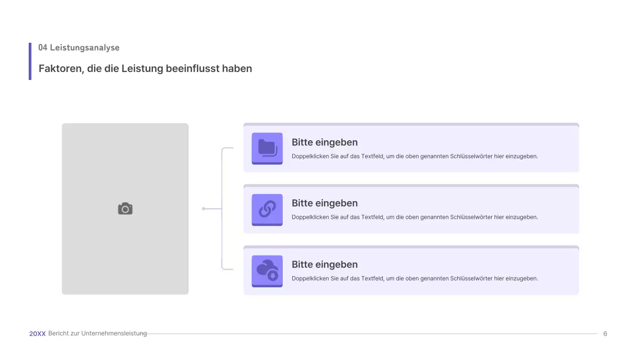Viewport: 644px width, 362px height.
Task: Select the purple folder icon
Action: point(267,148)
